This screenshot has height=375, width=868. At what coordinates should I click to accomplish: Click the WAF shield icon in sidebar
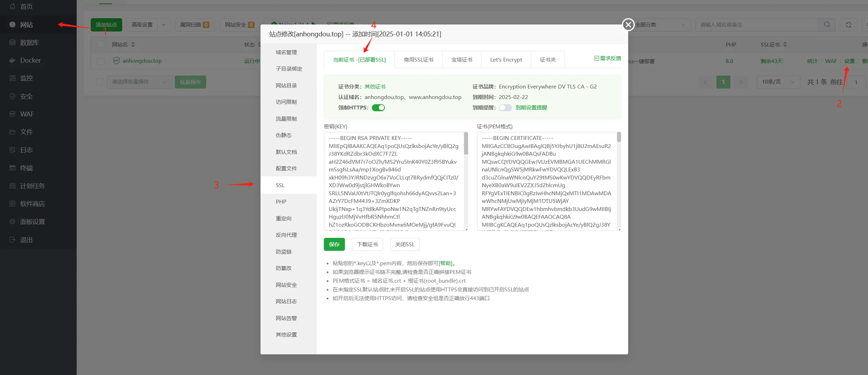(x=12, y=114)
